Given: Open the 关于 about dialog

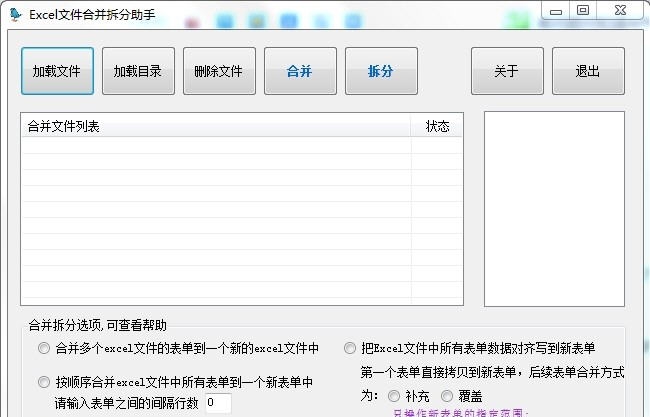Looking at the screenshot, I should point(507,71).
